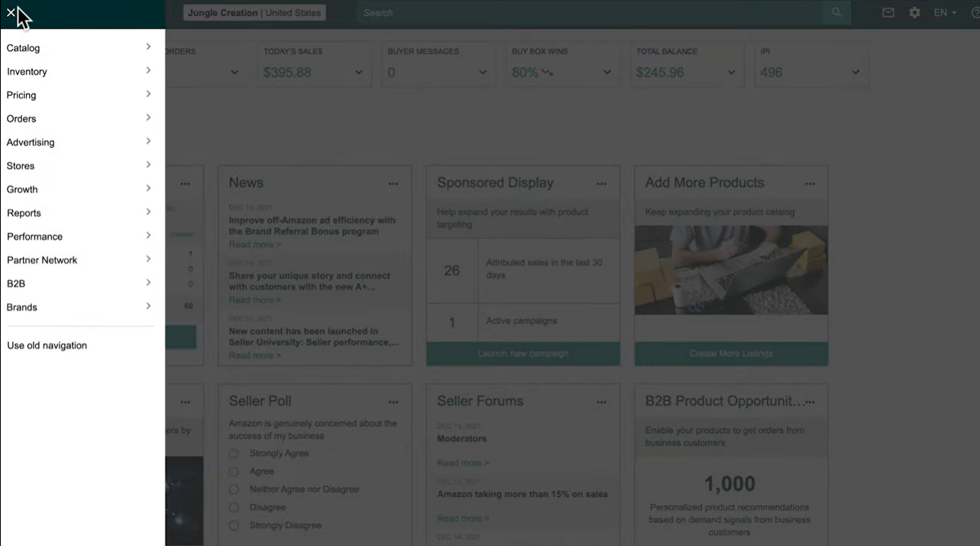Expand the B2B submenu chevron
This screenshot has height=546, width=980.
(x=148, y=283)
